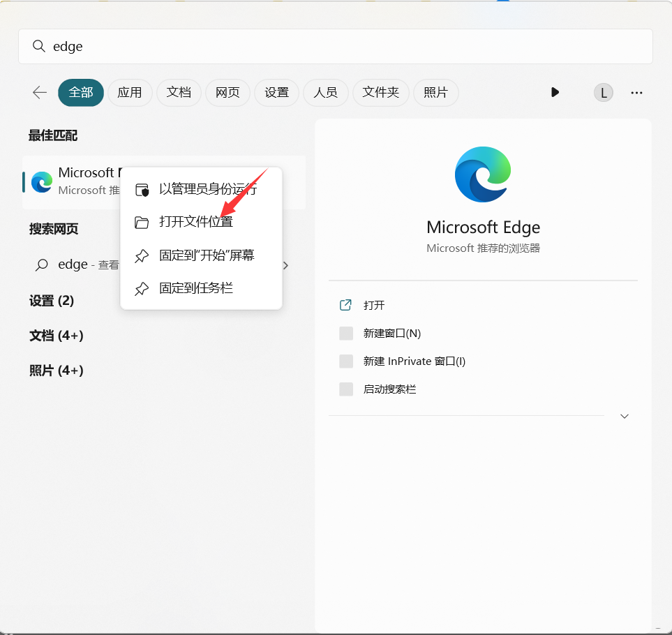The height and width of the screenshot is (635, 672).
Task: Click the pin icon beside 固定到"开始"屏幕
Action: tap(142, 256)
